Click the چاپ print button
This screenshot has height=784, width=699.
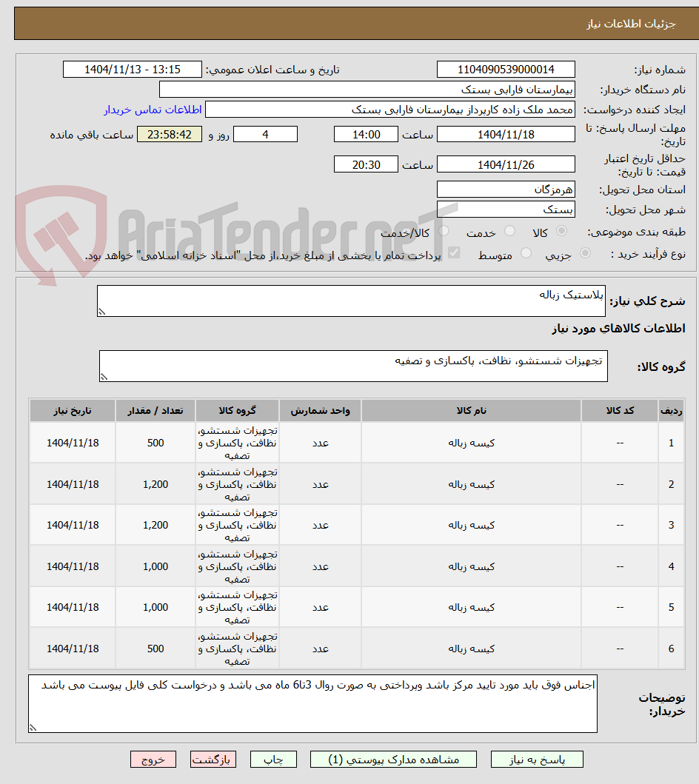[273, 759]
